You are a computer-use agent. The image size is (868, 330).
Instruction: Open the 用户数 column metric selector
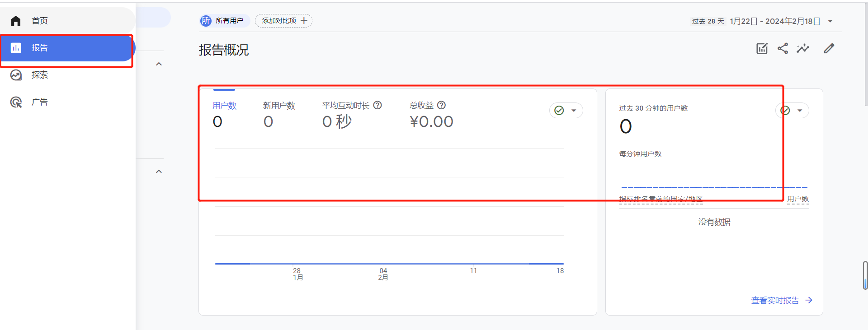pos(798,199)
